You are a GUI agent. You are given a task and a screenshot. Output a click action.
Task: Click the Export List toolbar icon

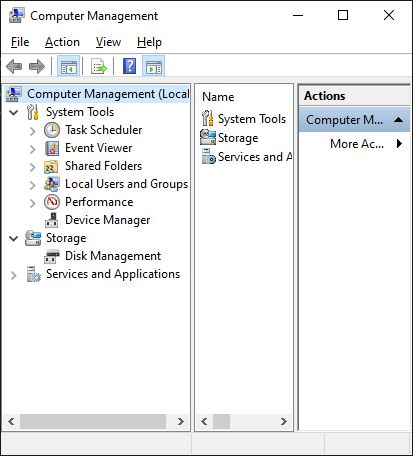[x=99, y=66]
